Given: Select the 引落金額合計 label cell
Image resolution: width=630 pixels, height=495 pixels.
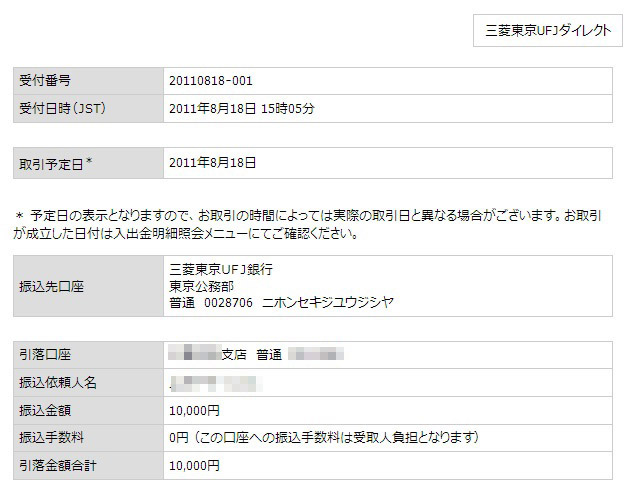Looking at the screenshot, I should tap(88, 465).
